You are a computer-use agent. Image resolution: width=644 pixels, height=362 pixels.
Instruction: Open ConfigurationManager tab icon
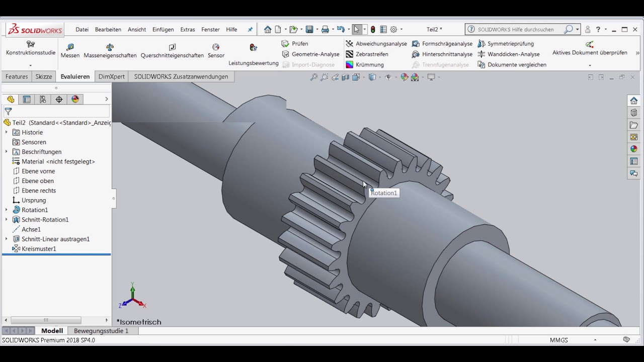tap(43, 100)
